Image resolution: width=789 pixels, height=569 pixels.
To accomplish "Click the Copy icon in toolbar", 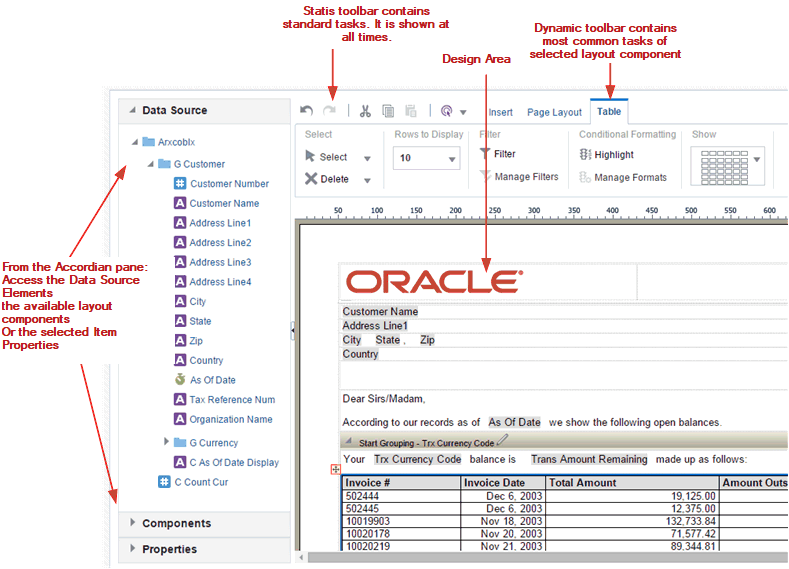I will pyautogui.click(x=388, y=112).
